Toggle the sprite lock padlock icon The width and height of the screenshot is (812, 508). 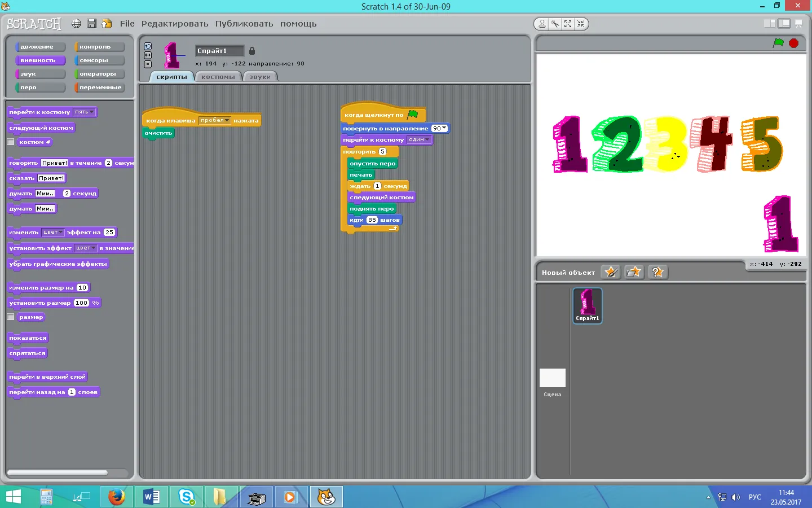(252, 51)
